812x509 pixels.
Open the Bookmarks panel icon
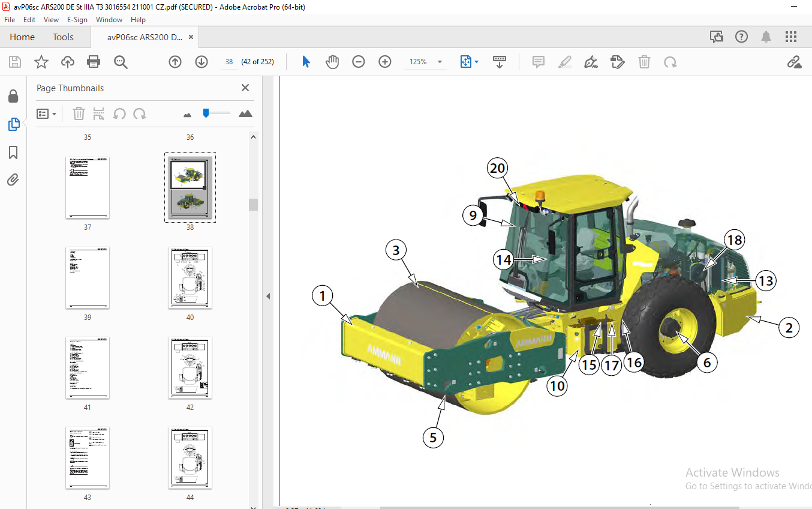(13, 152)
